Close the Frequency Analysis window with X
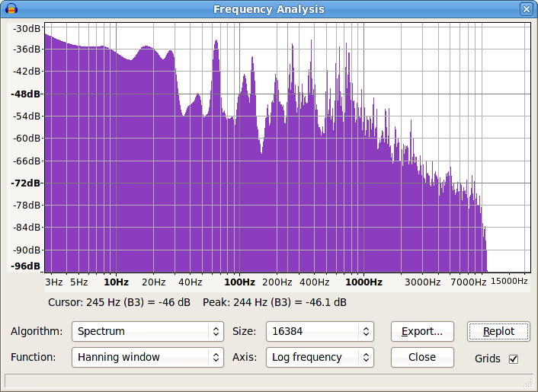 pyautogui.click(x=526, y=9)
